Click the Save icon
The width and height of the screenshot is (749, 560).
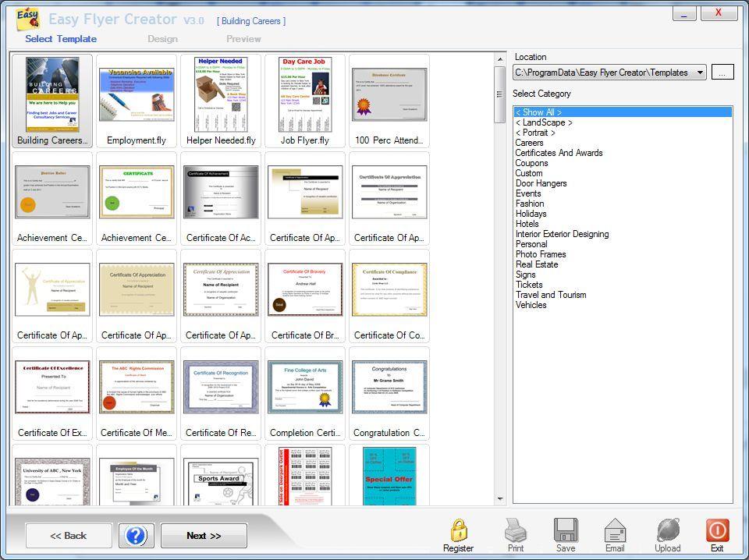click(565, 533)
